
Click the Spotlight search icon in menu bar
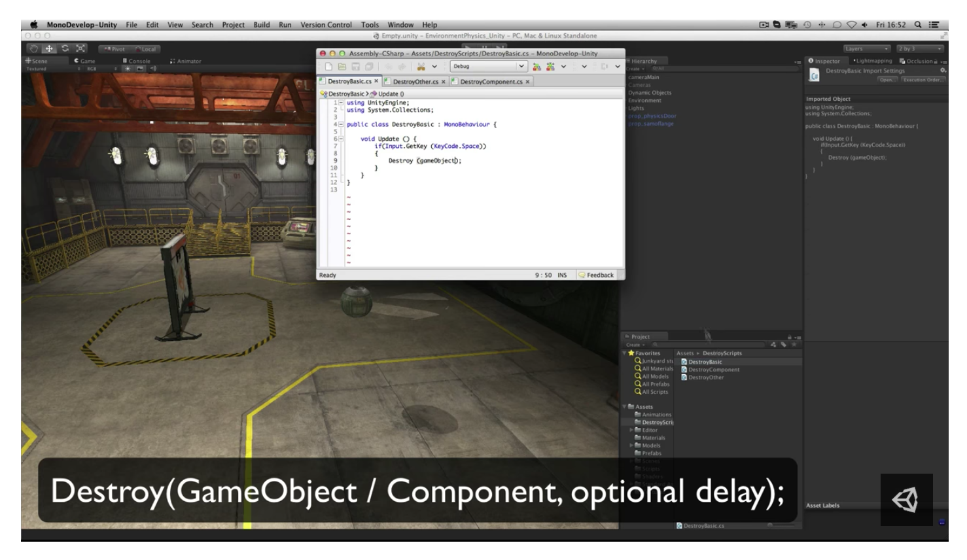[x=918, y=25]
